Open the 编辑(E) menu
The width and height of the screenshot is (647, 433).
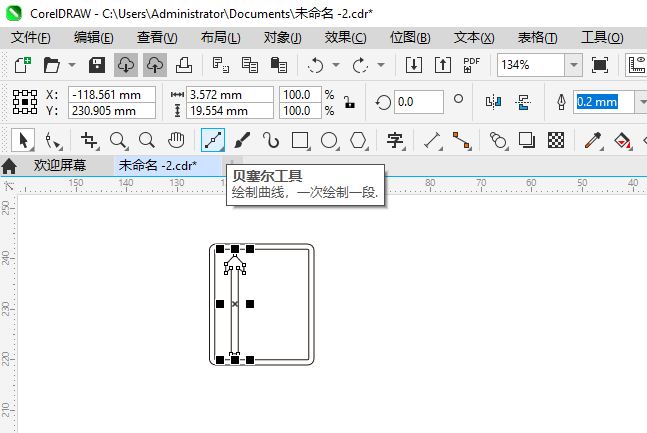click(x=94, y=38)
